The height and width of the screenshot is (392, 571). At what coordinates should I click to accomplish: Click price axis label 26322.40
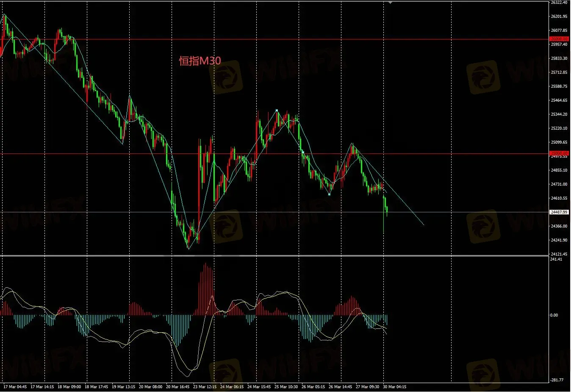click(x=559, y=3)
